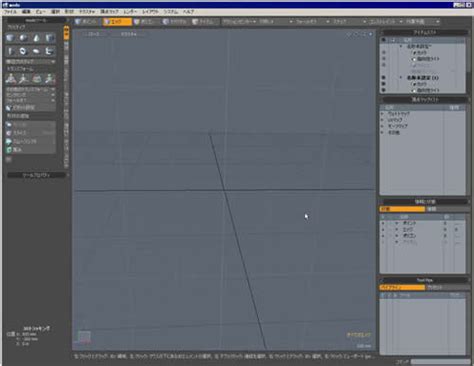Open the フォールオフ dropdown
Screen dimensions: 474x366
click(313, 22)
